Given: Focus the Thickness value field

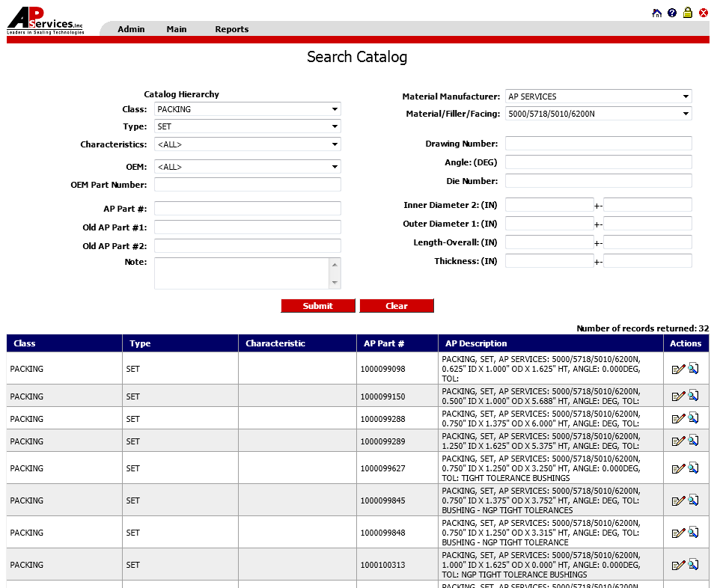Looking at the screenshot, I should coord(549,261).
